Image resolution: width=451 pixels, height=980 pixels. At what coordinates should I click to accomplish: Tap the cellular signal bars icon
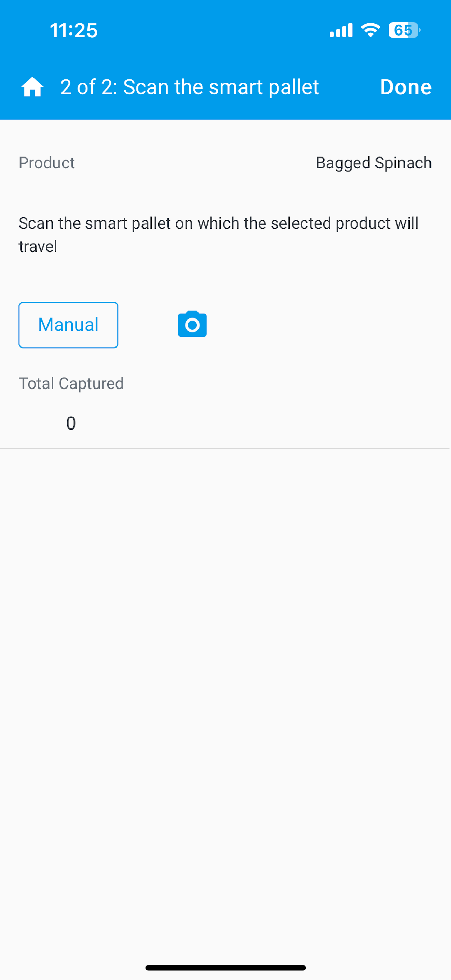341,30
